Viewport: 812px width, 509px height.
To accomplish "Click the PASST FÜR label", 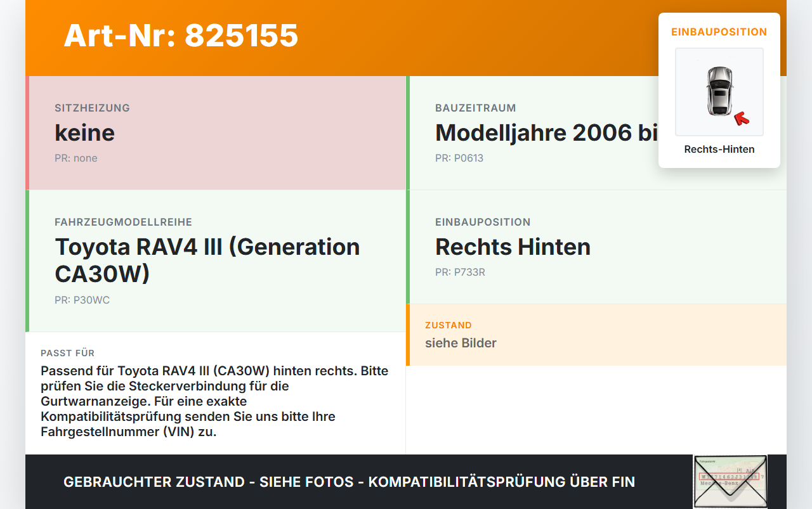I will 67,353.
